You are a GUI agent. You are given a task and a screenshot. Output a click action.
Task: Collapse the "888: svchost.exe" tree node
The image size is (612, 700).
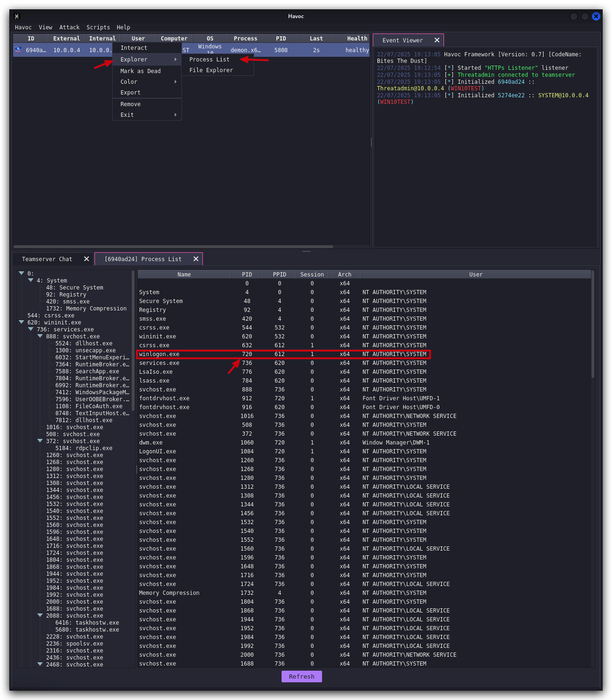pos(40,336)
